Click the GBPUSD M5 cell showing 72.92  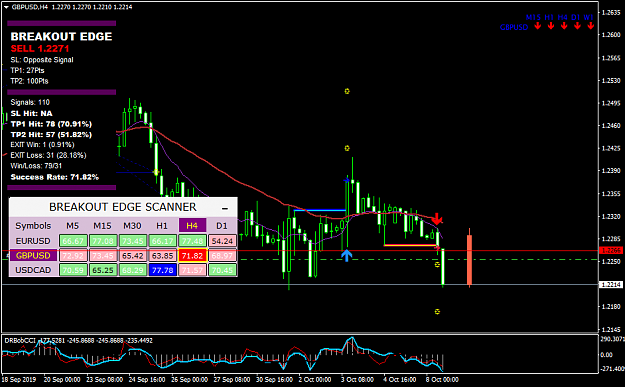73,255
